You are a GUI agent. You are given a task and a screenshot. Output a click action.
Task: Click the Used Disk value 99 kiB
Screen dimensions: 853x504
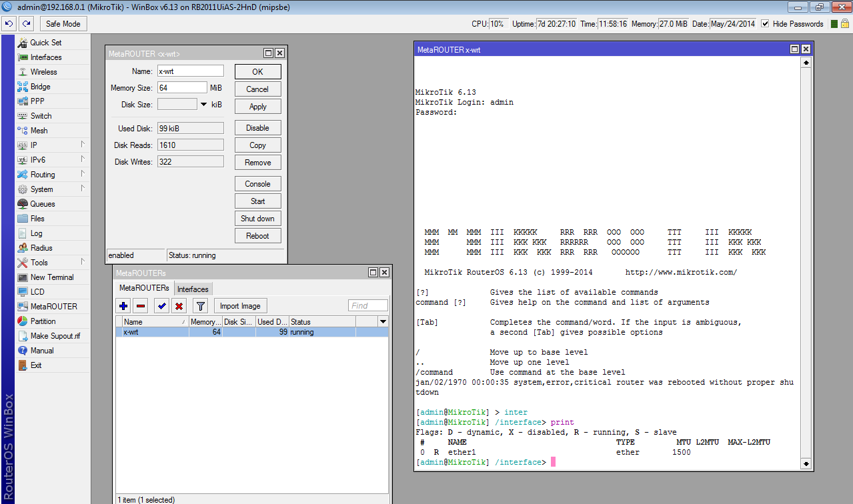point(190,128)
